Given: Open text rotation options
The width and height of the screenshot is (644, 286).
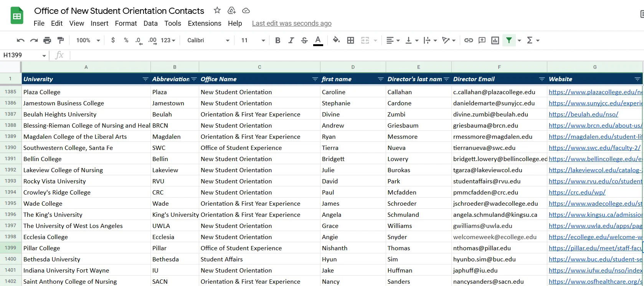Looking at the screenshot, I should click(x=449, y=40).
